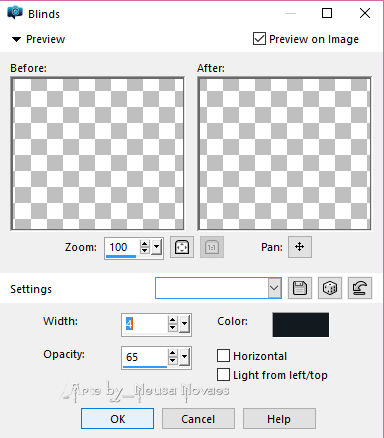This screenshot has width=384, height=438.
Task: Click the Cancel button
Action: click(198, 419)
